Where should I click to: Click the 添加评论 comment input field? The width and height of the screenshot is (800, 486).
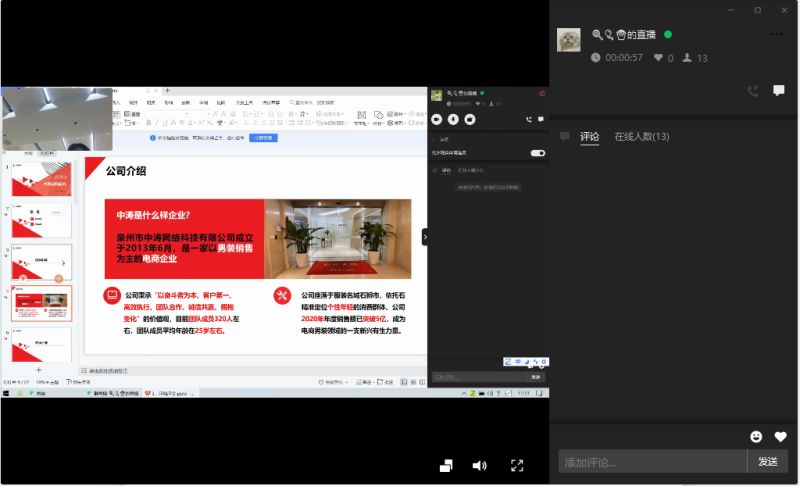tap(652, 462)
